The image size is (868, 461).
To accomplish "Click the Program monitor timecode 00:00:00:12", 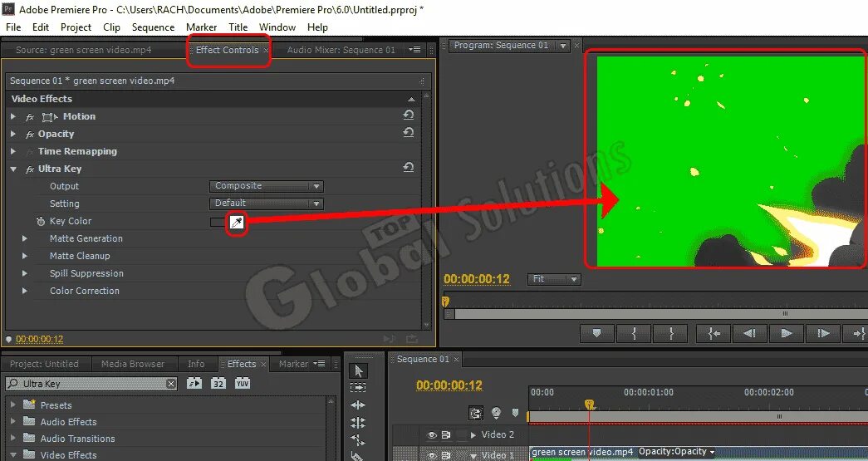I will point(476,279).
